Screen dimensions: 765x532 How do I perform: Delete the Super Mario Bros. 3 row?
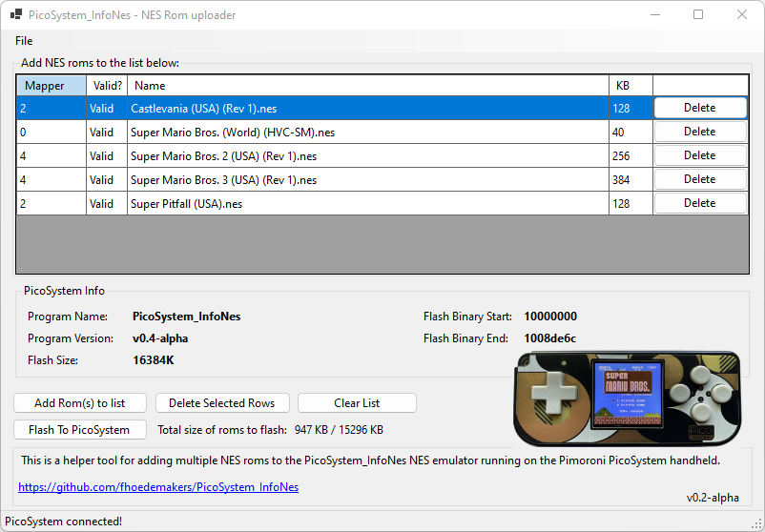(700, 179)
